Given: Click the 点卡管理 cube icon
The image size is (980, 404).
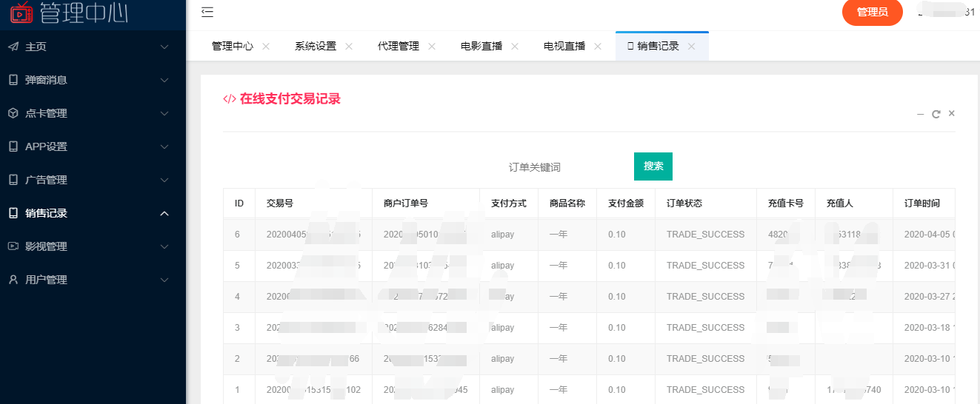Looking at the screenshot, I should point(13,113).
